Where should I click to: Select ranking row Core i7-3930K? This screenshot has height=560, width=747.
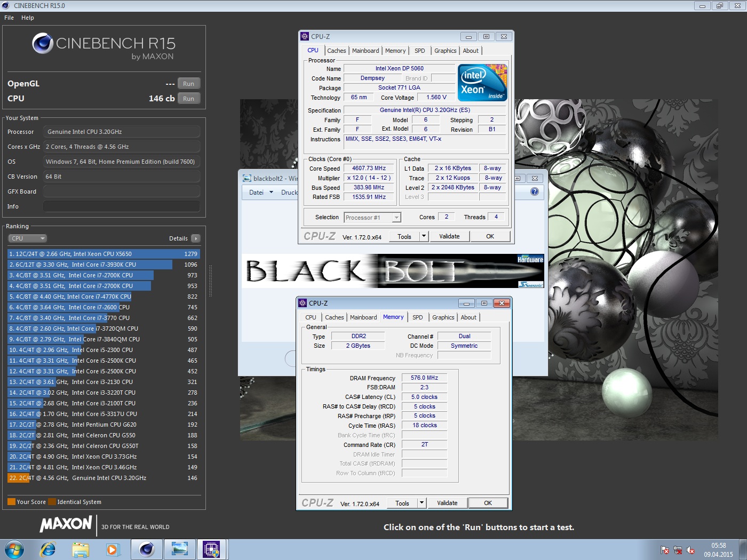[104, 265]
